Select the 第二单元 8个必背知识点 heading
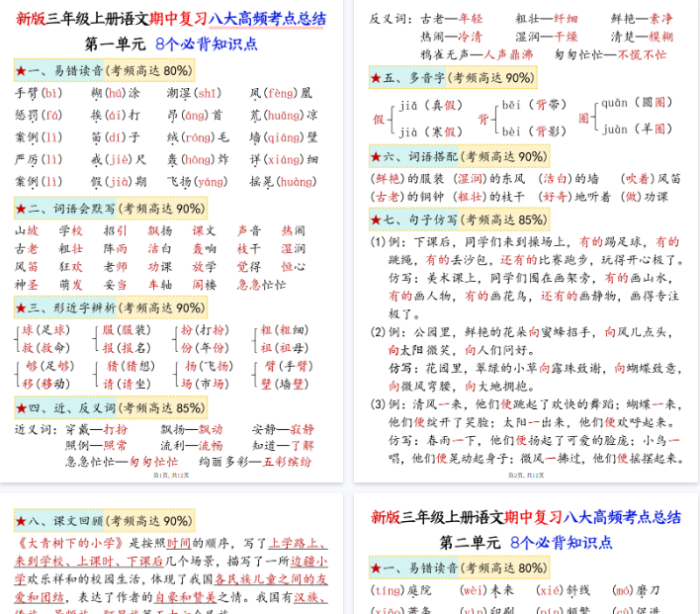The image size is (700, 614). tap(526, 542)
